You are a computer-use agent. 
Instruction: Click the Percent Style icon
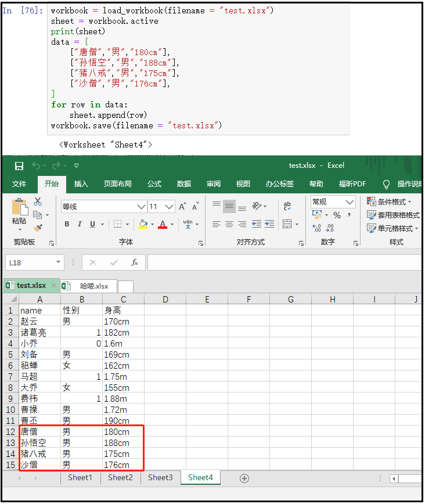click(337, 215)
